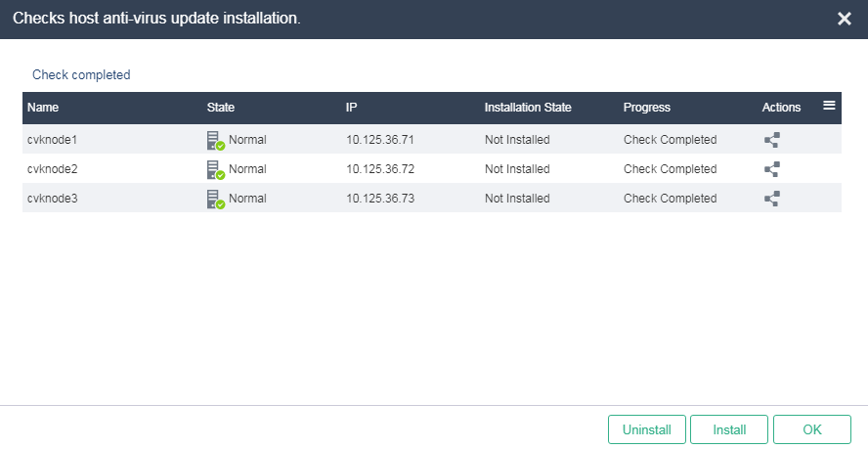Sort by the Name column header

[x=43, y=108]
